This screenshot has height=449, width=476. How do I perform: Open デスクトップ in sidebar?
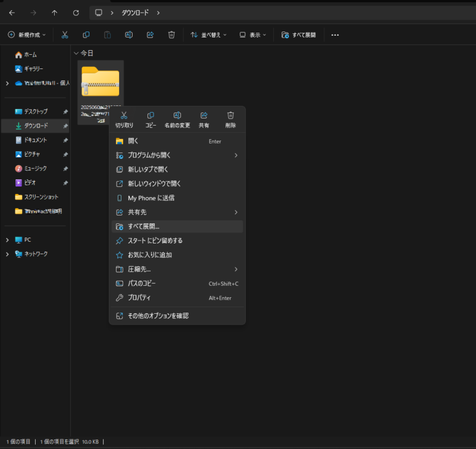[32, 111]
